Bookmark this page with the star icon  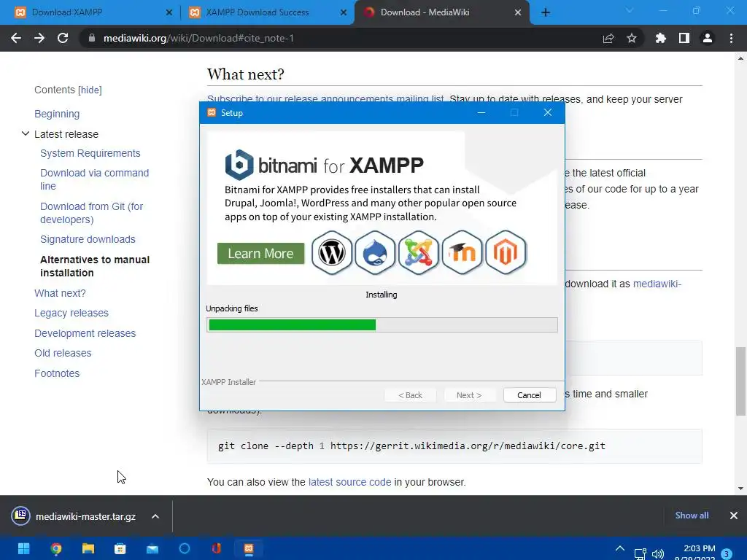tap(632, 38)
